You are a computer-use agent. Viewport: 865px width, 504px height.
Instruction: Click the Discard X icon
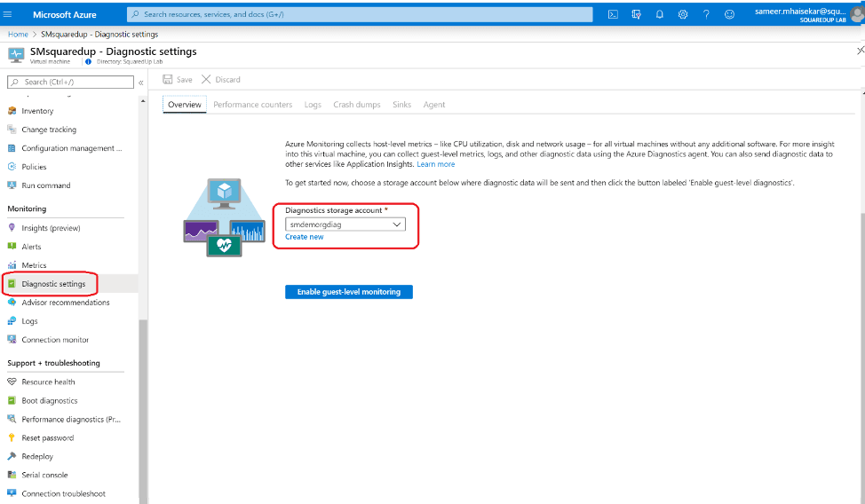pyautogui.click(x=206, y=79)
